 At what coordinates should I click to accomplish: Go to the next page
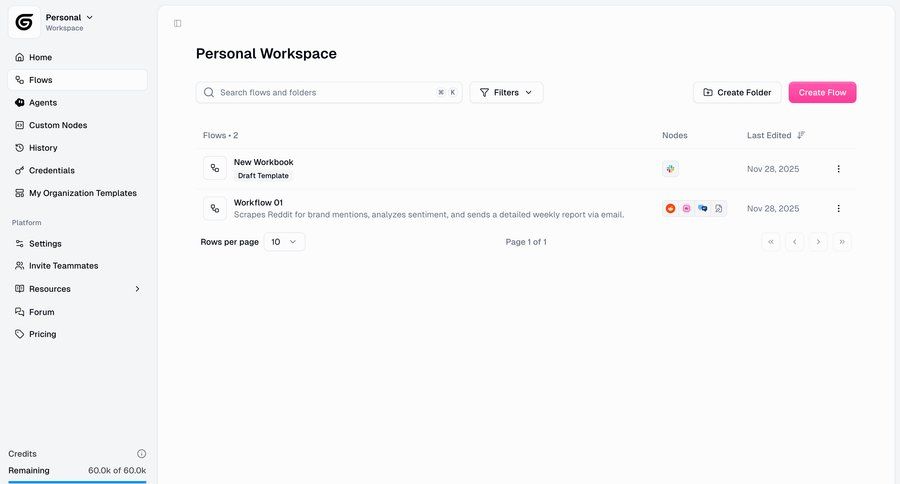pos(818,242)
